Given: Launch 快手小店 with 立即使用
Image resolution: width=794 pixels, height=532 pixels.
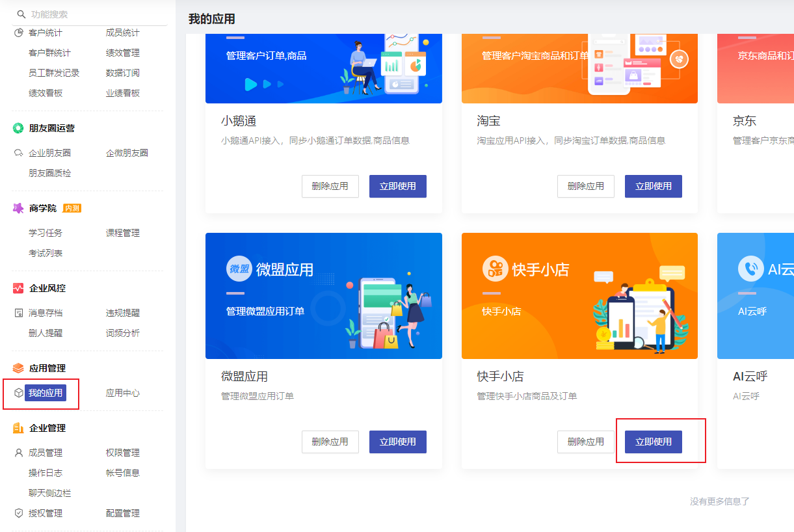Looking at the screenshot, I should click(x=654, y=442).
